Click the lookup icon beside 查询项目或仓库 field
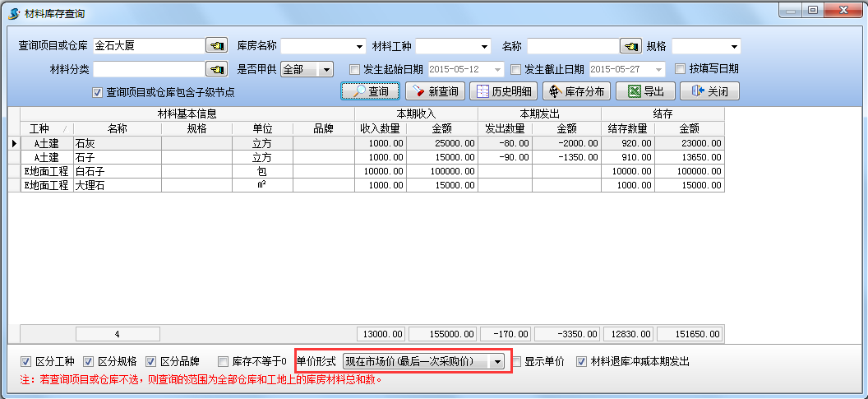868x399 pixels. (x=216, y=46)
